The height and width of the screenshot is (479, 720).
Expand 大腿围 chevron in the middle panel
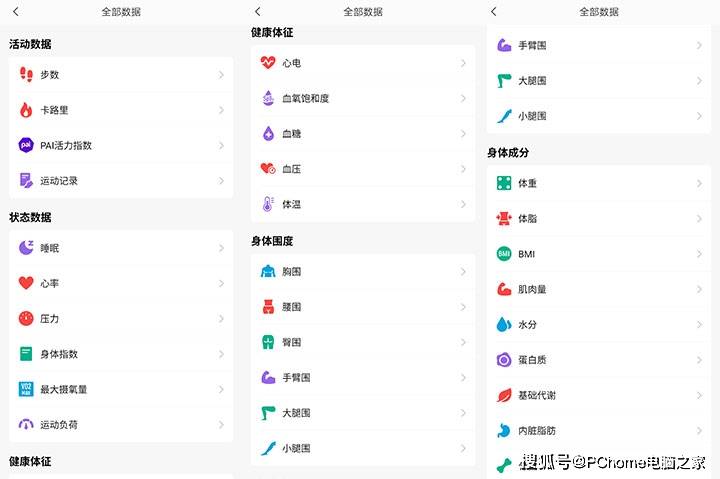point(463,413)
